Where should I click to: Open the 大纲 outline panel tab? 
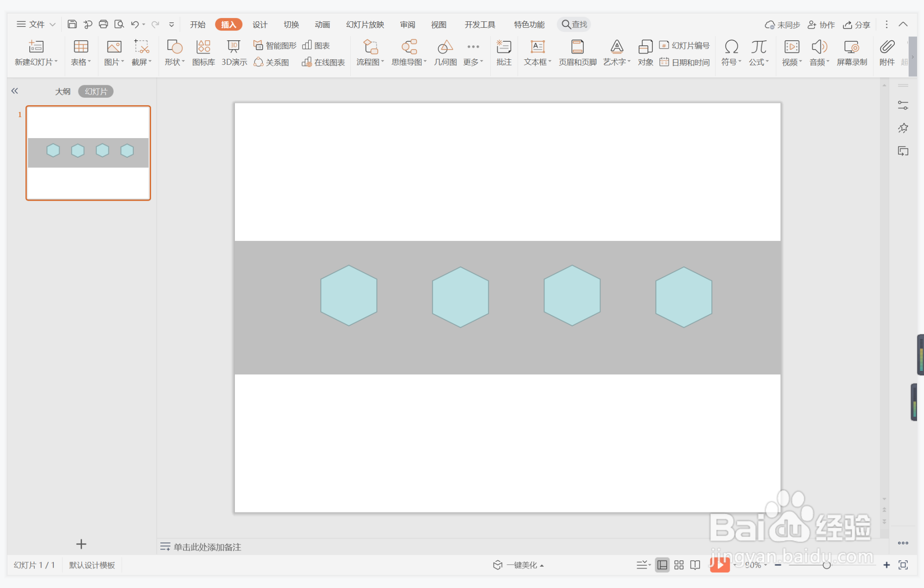tap(63, 91)
